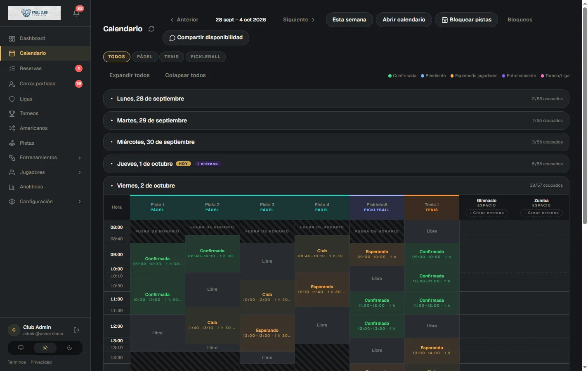Go to the Anterior week
Screen dimensions: 588x371
point(184,20)
